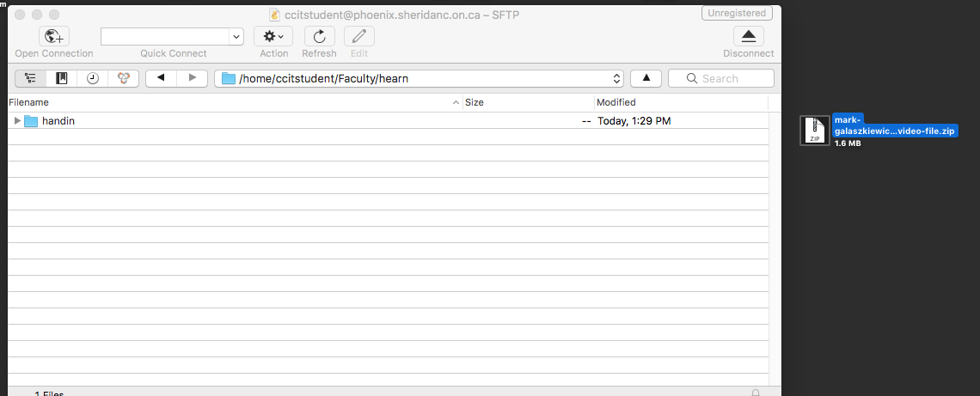Expand the Quick Connect dropdown arrow
The width and height of the screenshot is (980, 396).
pos(236,37)
